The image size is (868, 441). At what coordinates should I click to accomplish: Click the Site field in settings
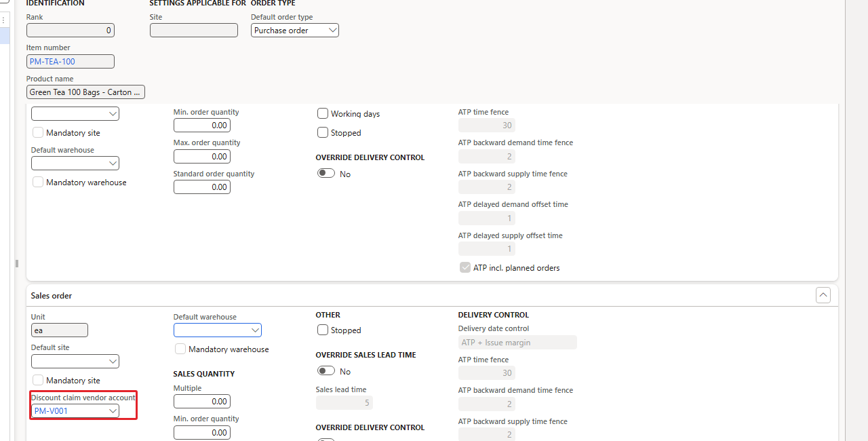194,31
